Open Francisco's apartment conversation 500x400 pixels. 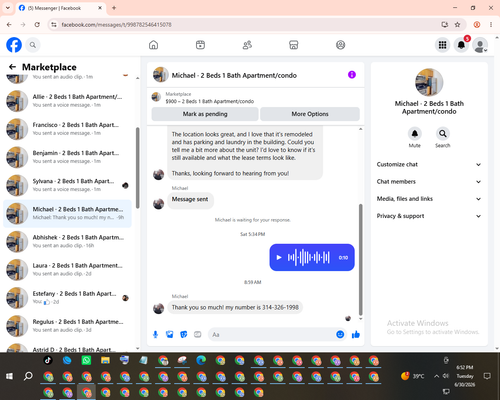pyautogui.click(x=67, y=129)
